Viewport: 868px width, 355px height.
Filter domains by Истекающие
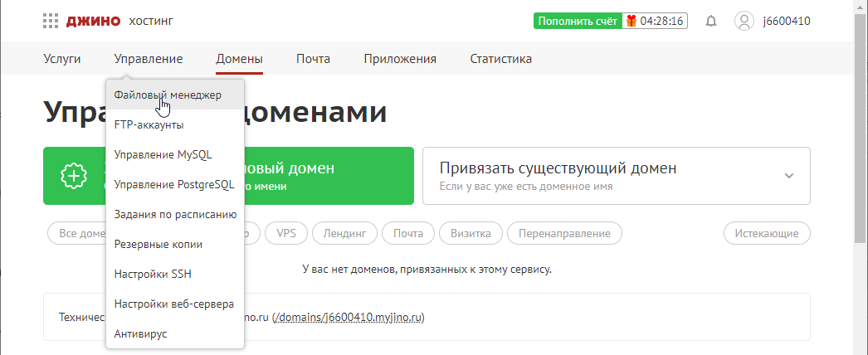pyautogui.click(x=767, y=234)
